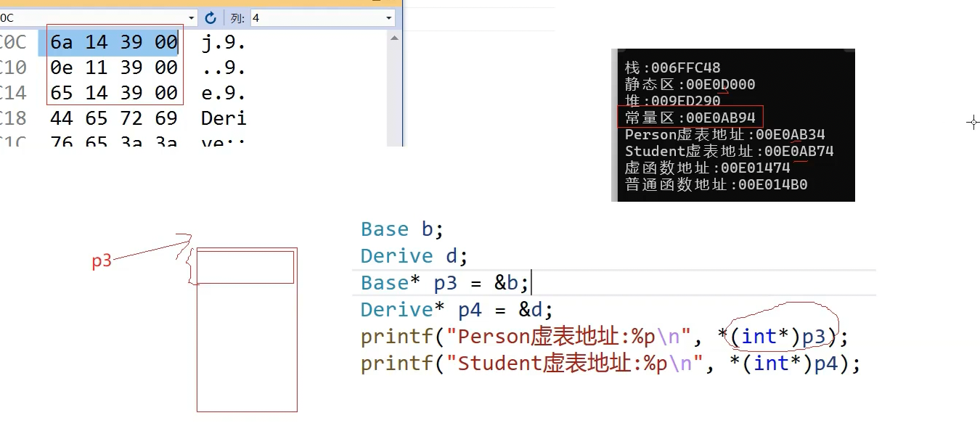This screenshot has height=439, width=980.
Task: Click ASCII text 'e.9.' in memory row
Action: point(224,93)
